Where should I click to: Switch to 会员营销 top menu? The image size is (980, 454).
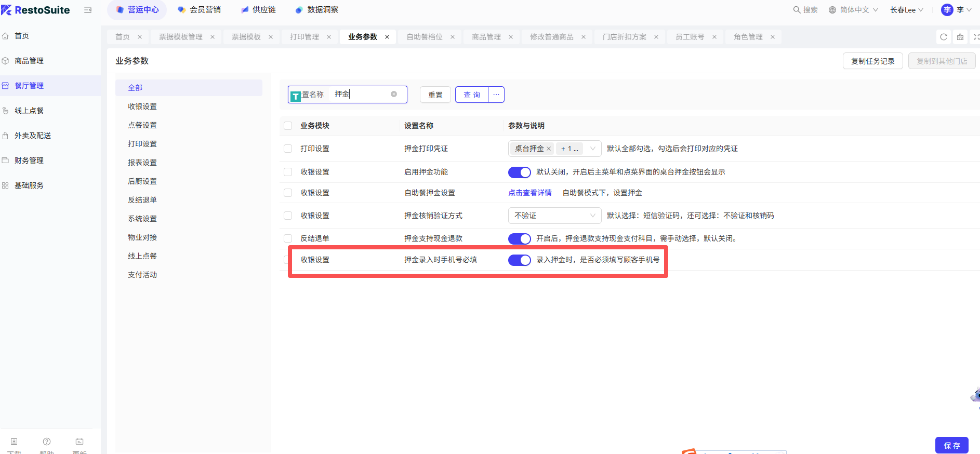pyautogui.click(x=200, y=10)
